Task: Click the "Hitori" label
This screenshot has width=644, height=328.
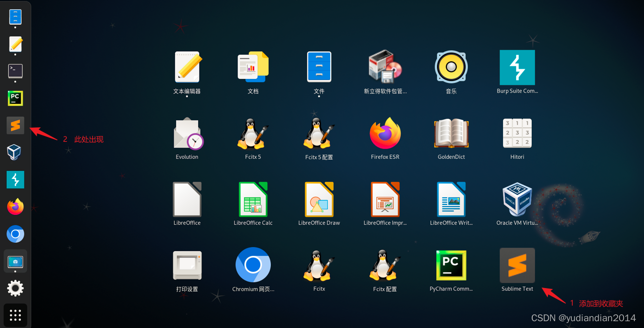Action: click(x=517, y=157)
